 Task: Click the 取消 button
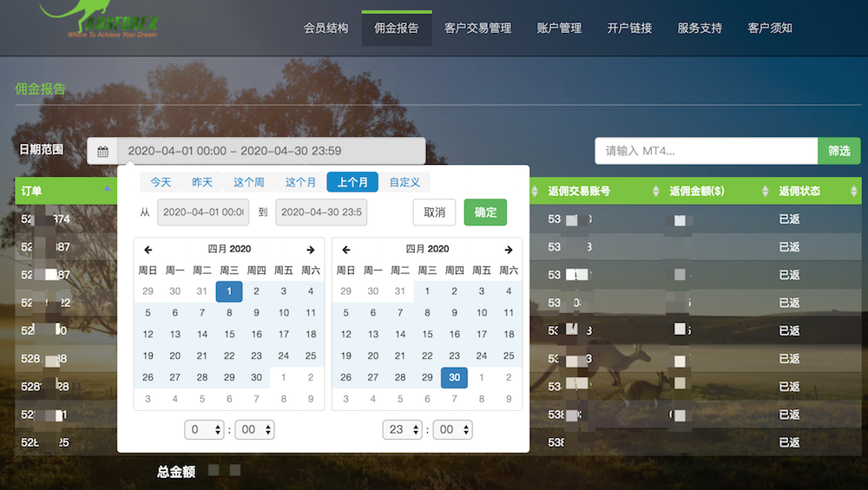pyautogui.click(x=434, y=212)
